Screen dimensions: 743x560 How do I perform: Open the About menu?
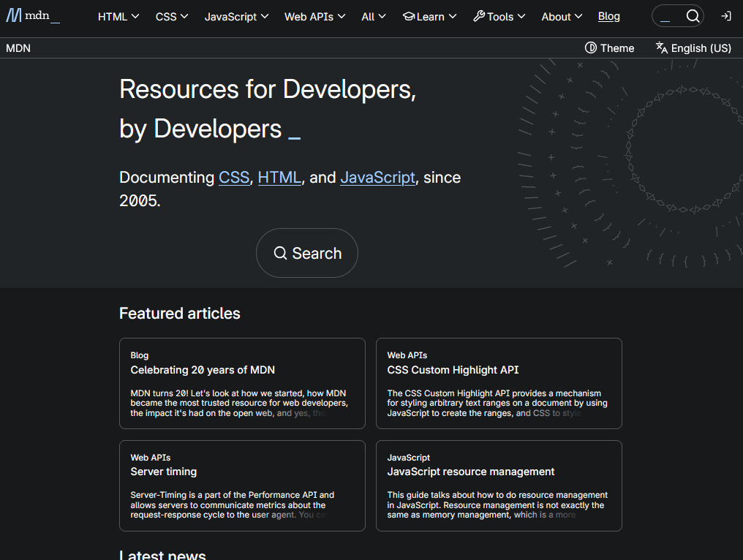pyautogui.click(x=562, y=16)
